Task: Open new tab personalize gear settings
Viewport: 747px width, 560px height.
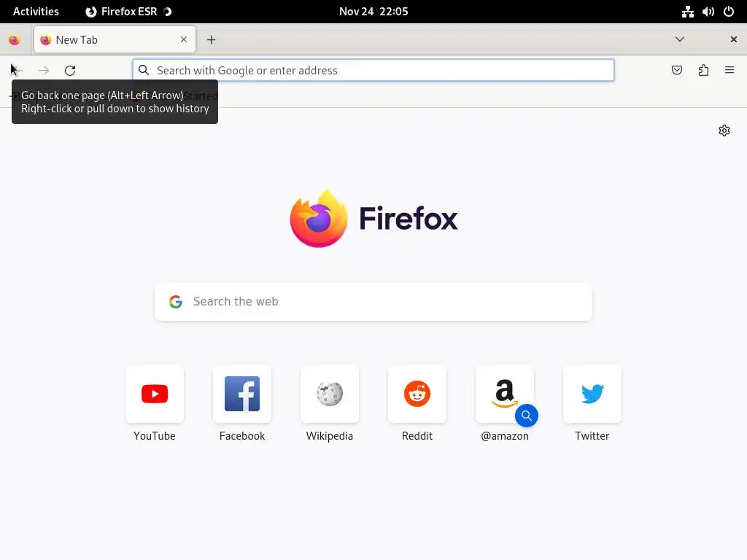Action: 724,131
